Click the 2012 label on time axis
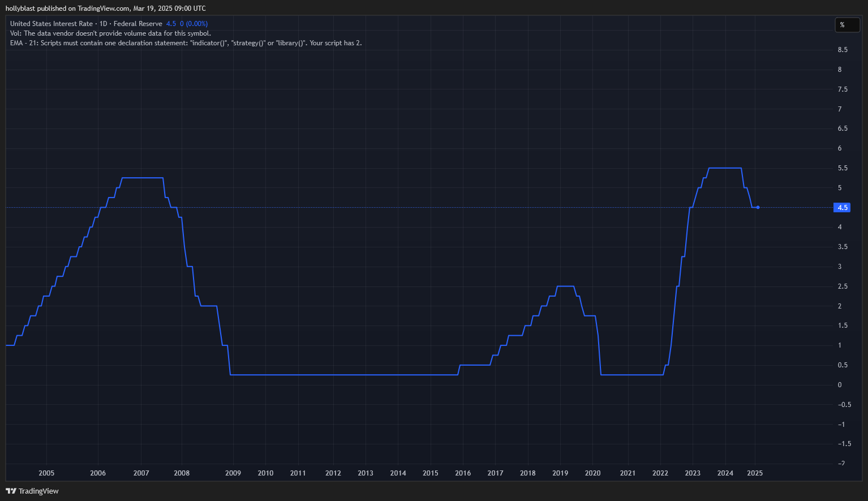868x501 pixels. [x=333, y=473]
